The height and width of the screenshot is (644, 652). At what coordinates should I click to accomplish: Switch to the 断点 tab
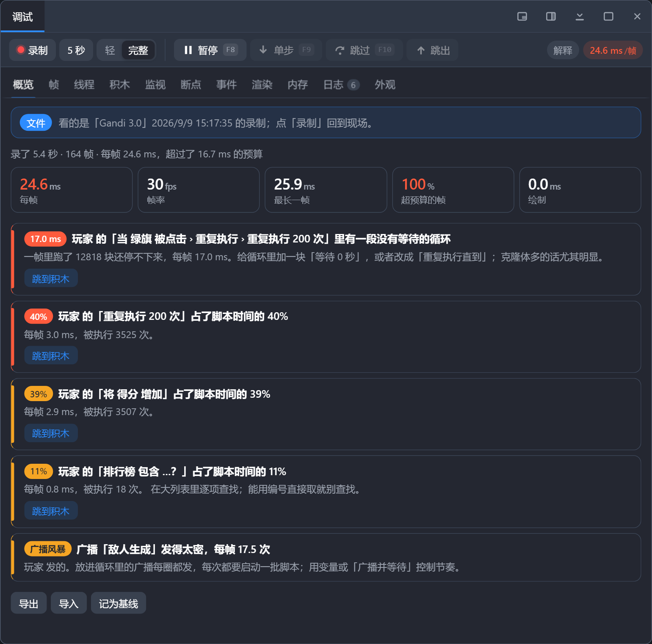click(191, 85)
